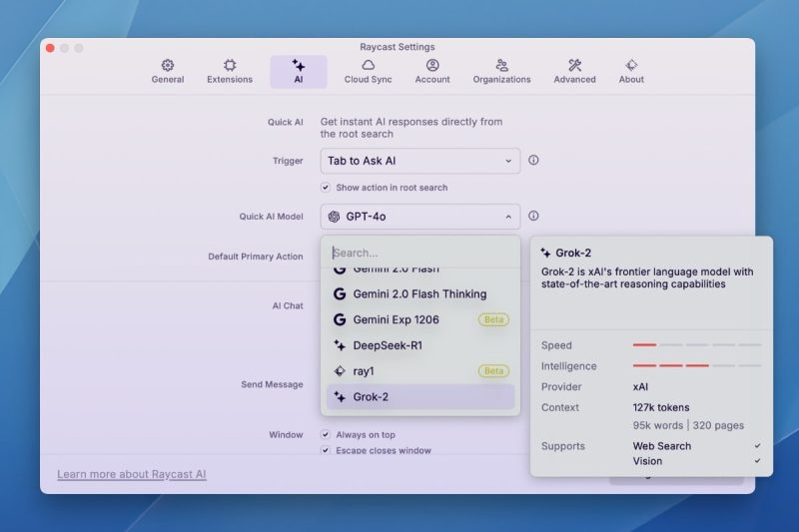Click the '95k words | 320 pages' text

[688, 425]
